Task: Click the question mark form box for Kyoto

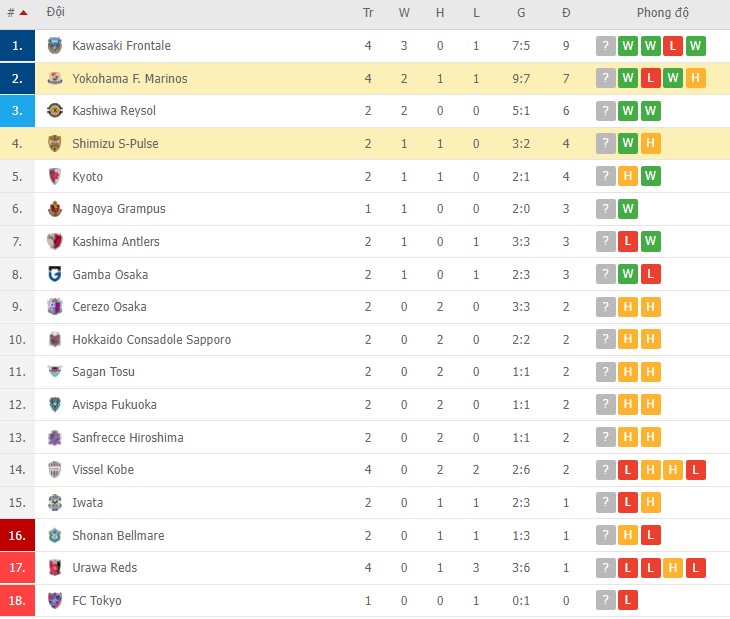Action: point(605,177)
